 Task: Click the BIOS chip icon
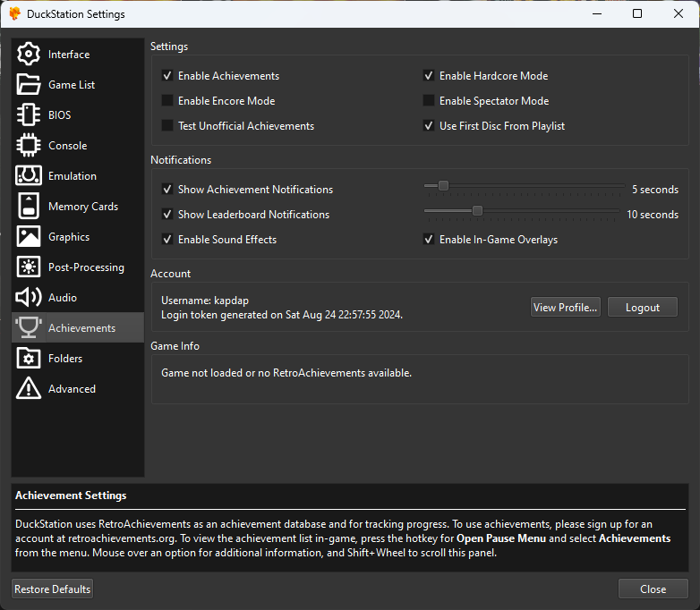click(x=29, y=114)
